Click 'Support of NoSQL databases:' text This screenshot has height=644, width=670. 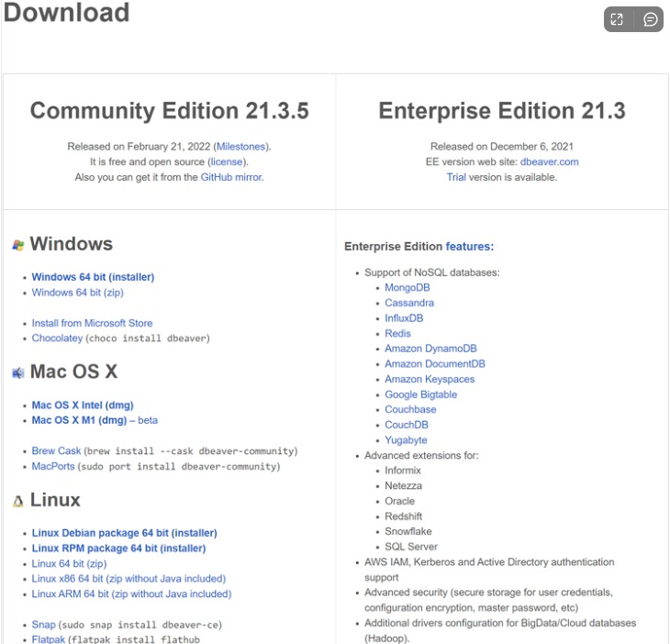tap(432, 272)
